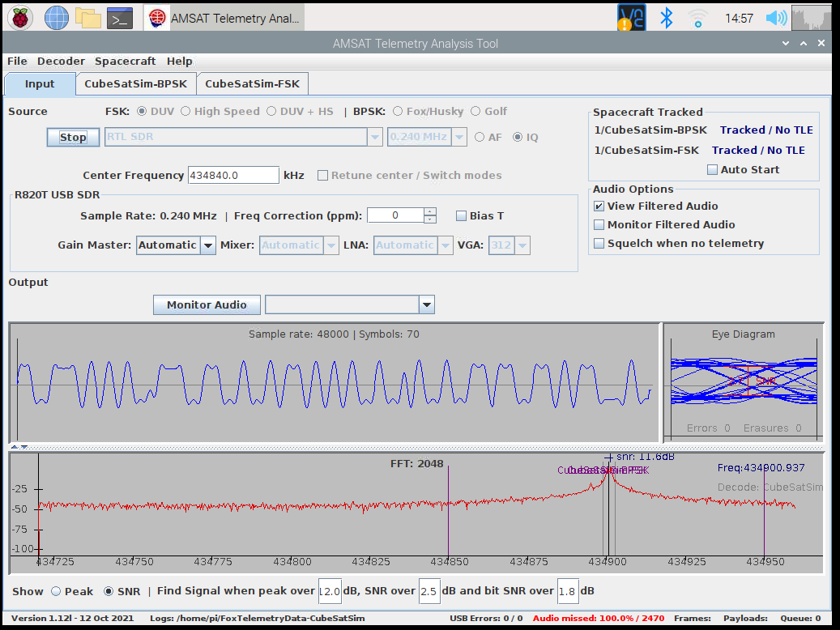
Task: Open the Spacecraft menu
Action: coord(126,61)
